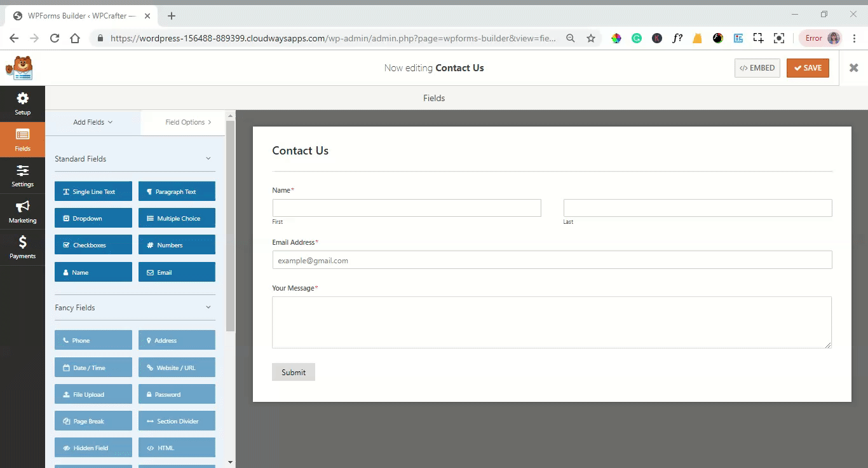Exit the builder with the X icon
Image resolution: width=868 pixels, height=468 pixels.
pos(853,68)
